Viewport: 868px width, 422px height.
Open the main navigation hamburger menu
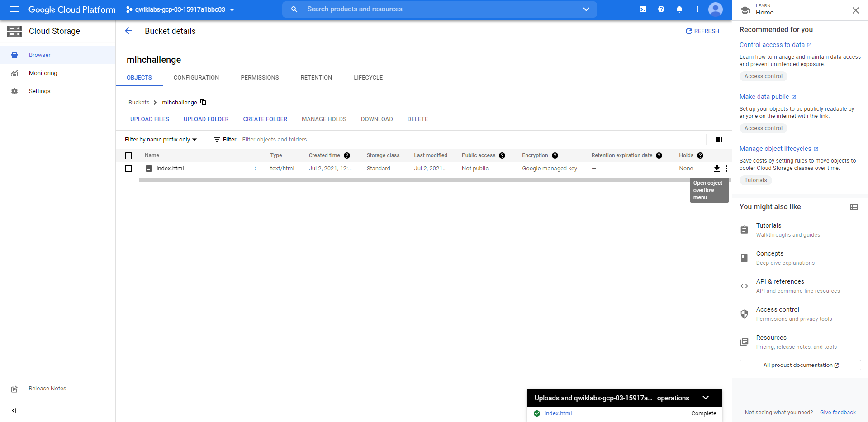(14, 9)
